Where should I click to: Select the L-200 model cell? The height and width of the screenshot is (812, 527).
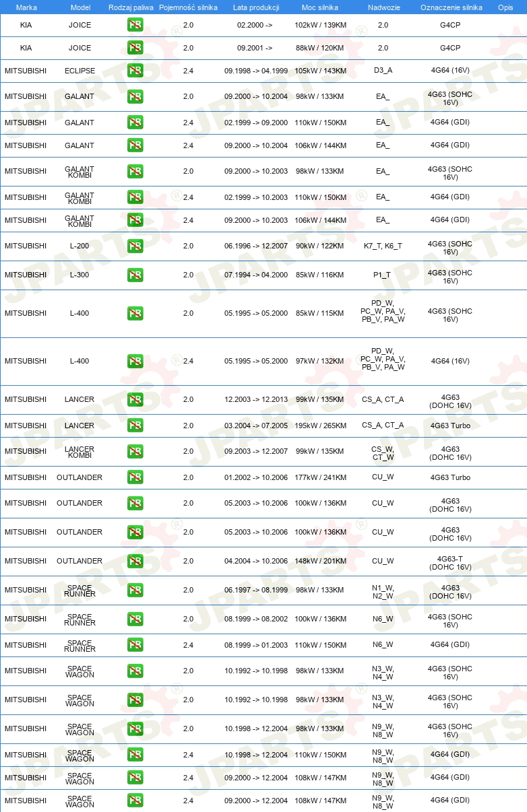click(80, 246)
